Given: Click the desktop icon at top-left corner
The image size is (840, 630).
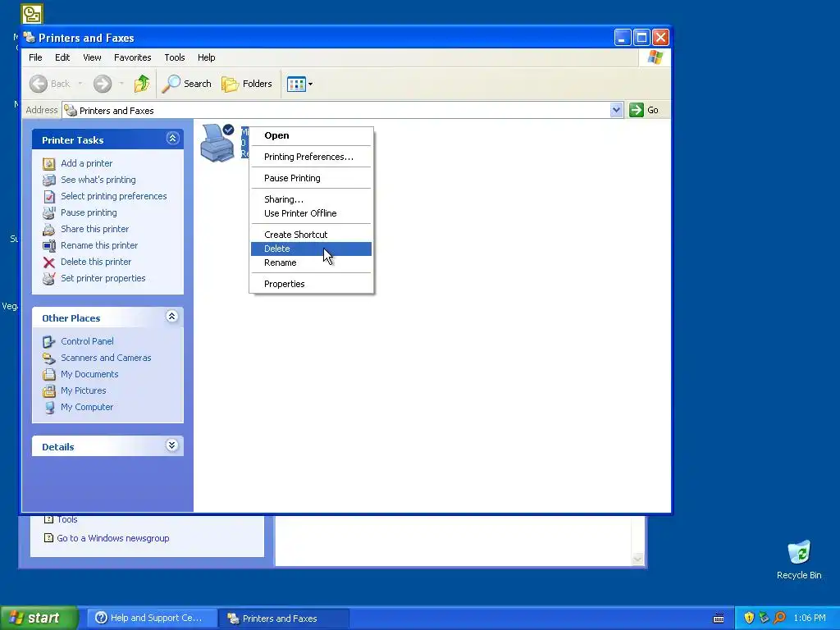Looking at the screenshot, I should point(32,13).
